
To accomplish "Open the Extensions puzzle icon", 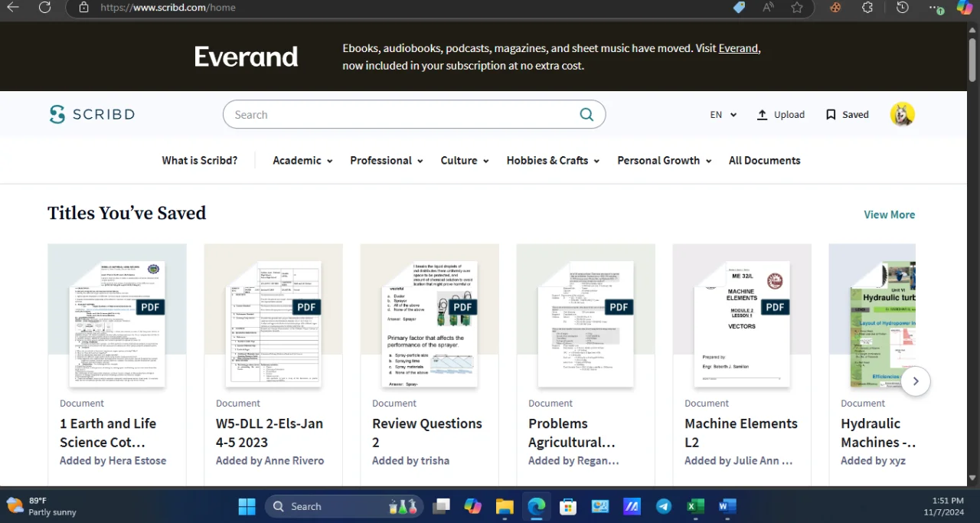I will coord(867,7).
